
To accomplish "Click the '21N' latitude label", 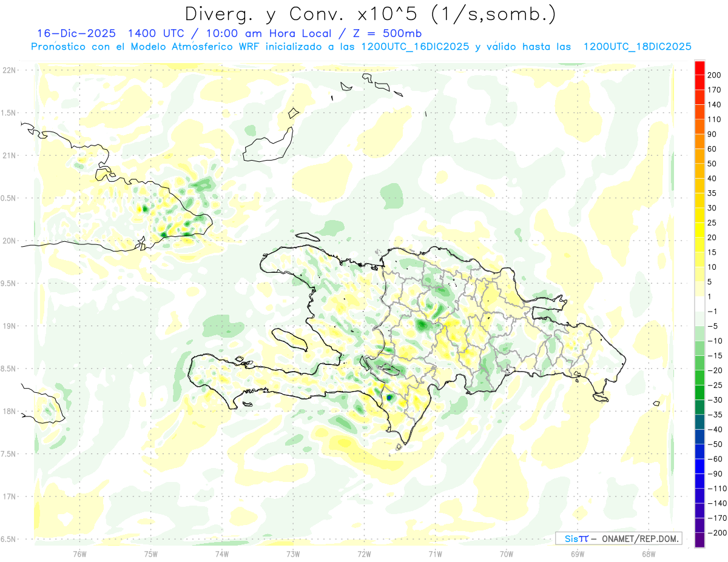I will 9,155.
